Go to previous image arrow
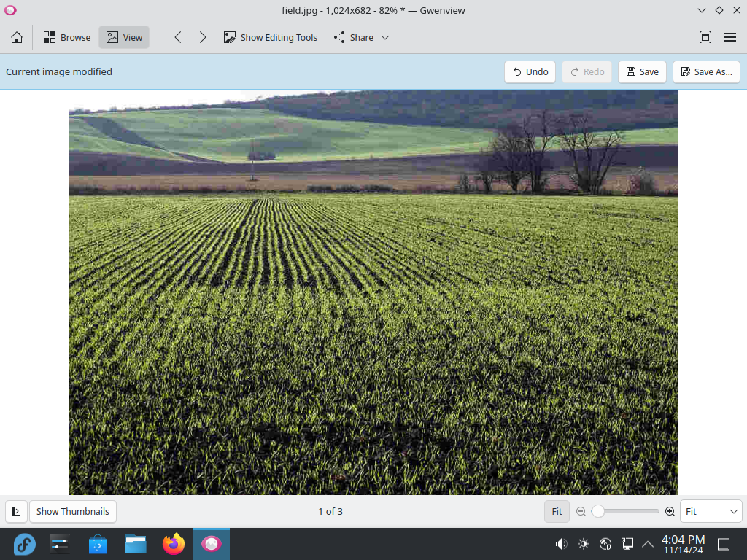This screenshot has height=560, width=747. 178,37
